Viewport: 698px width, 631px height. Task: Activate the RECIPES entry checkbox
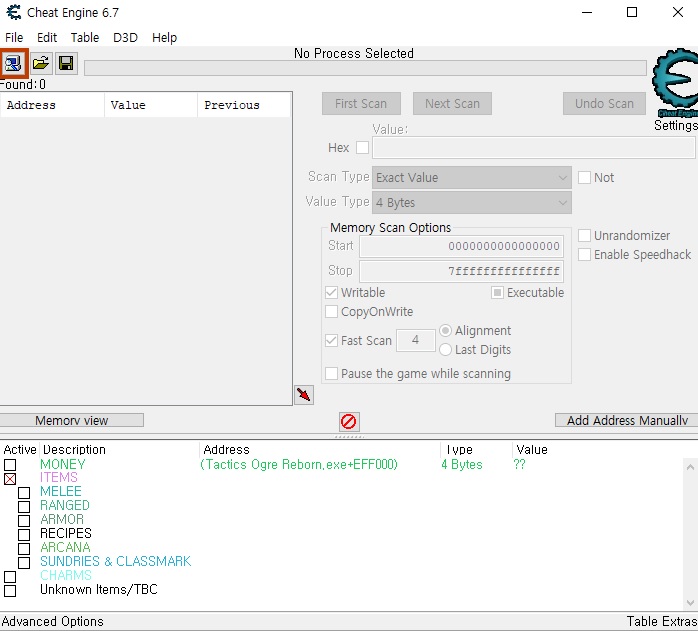(x=24, y=534)
